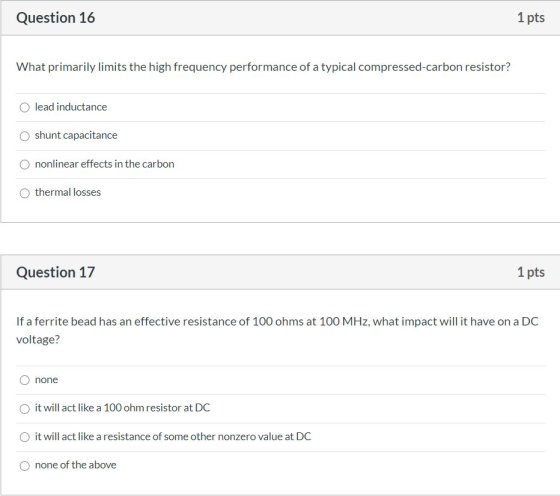Pick the 'thermal losses' radio button

[x=25, y=193]
